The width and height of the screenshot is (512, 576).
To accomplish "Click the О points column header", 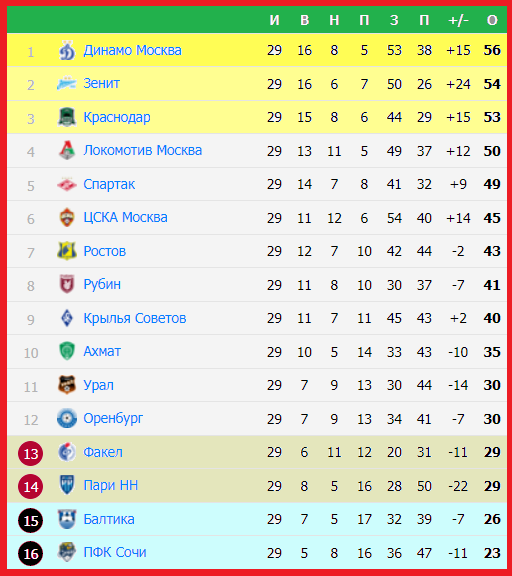I will 492,20.
